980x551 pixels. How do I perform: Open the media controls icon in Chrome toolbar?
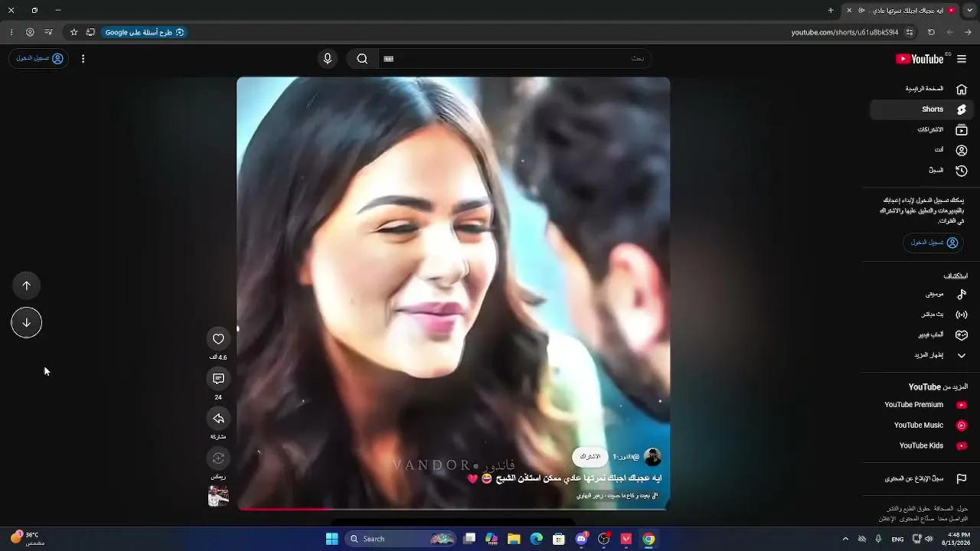coord(48,32)
